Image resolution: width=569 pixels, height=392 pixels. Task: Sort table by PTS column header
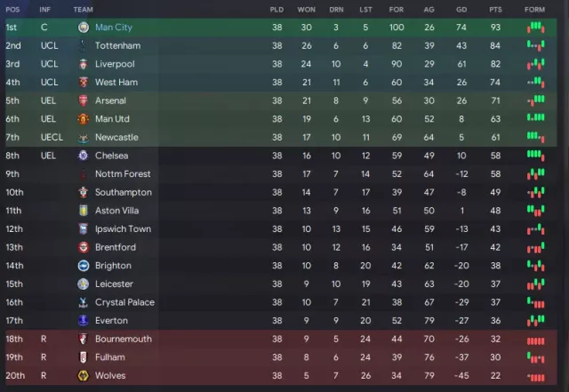(x=495, y=10)
